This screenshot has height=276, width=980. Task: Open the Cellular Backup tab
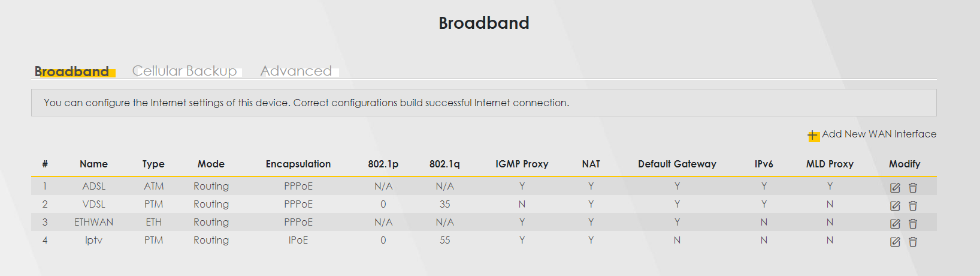pos(184,71)
